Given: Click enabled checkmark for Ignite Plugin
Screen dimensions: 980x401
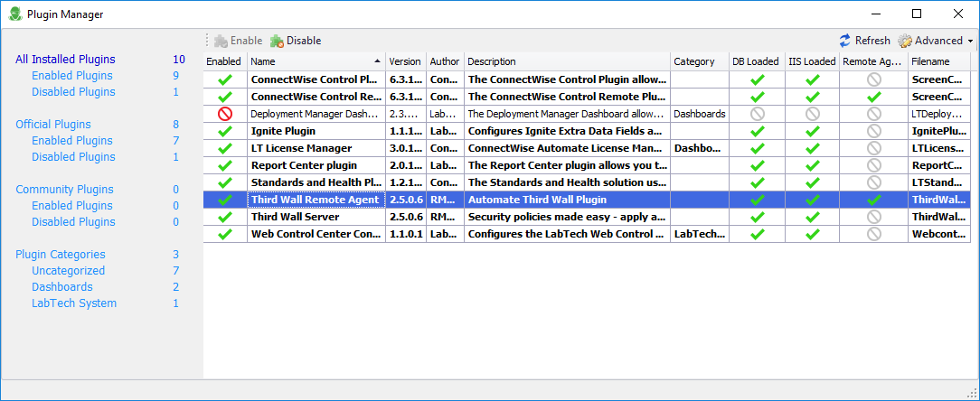Looking at the screenshot, I should click(x=225, y=131).
